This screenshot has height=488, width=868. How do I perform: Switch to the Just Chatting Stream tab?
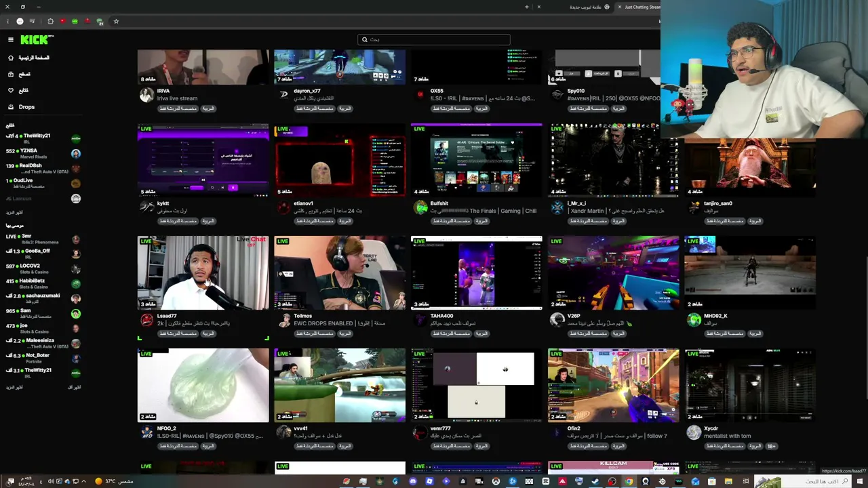click(639, 7)
